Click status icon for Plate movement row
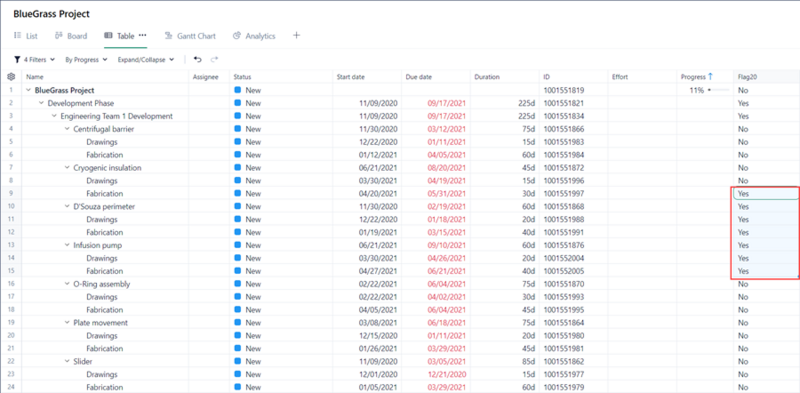The image size is (800, 393). pyautogui.click(x=237, y=323)
